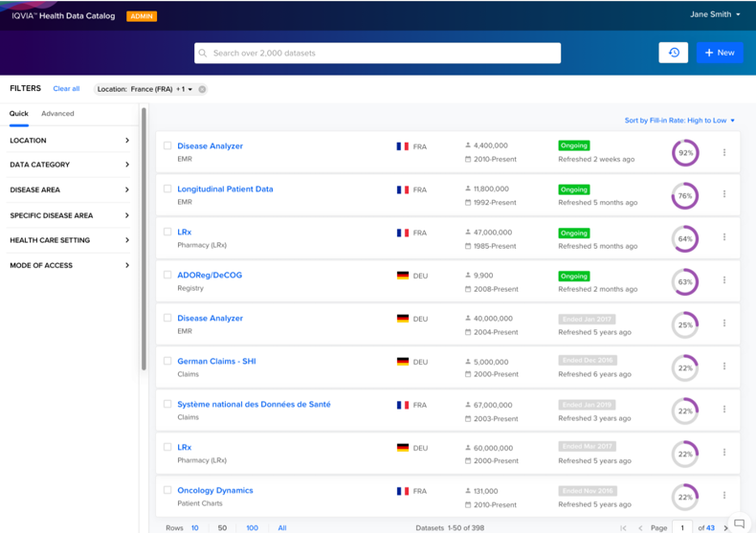756x533 pixels.
Task: Click French flag on Disease Analyzer row
Action: 403,146
